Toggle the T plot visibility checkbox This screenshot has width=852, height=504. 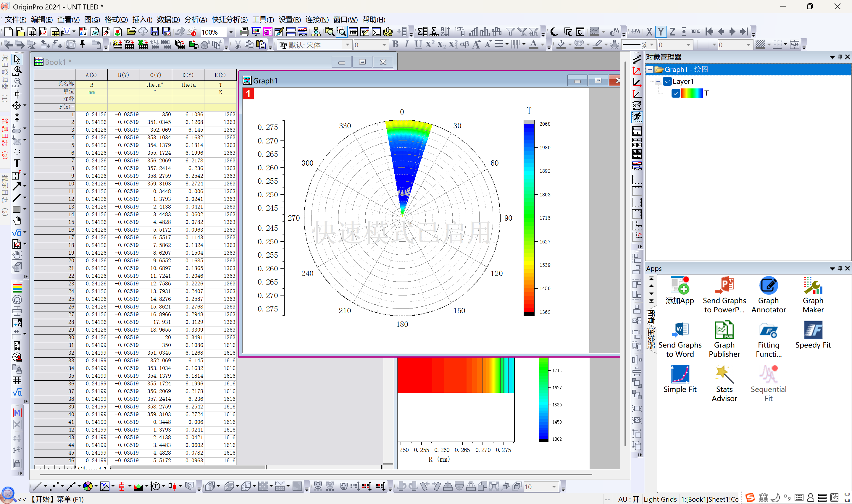(x=676, y=93)
